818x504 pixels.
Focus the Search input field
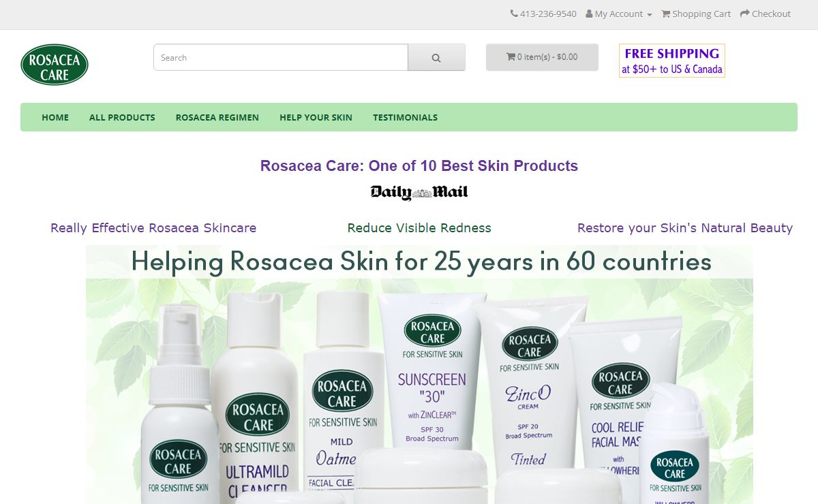pyautogui.click(x=281, y=57)
